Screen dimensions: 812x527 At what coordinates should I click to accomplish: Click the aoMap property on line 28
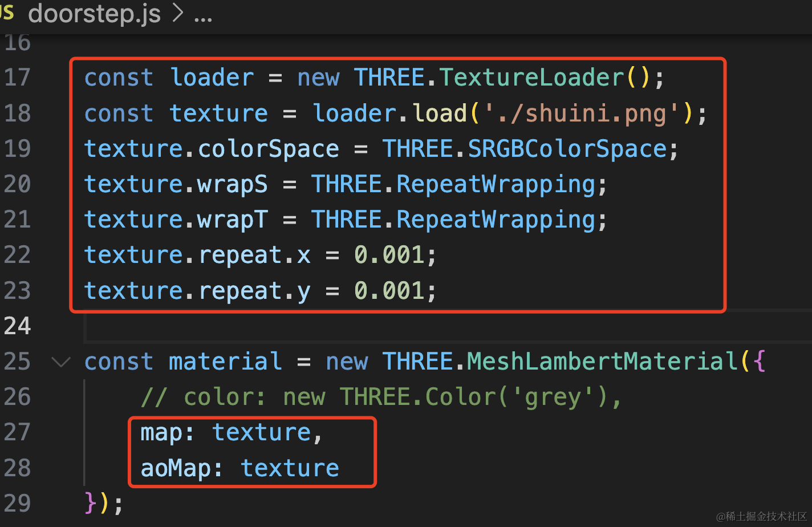176,468
